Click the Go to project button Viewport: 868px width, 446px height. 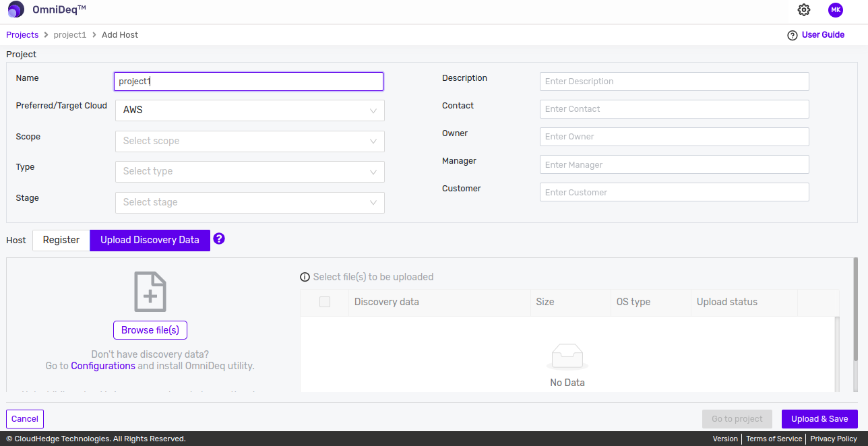(737, 419)
